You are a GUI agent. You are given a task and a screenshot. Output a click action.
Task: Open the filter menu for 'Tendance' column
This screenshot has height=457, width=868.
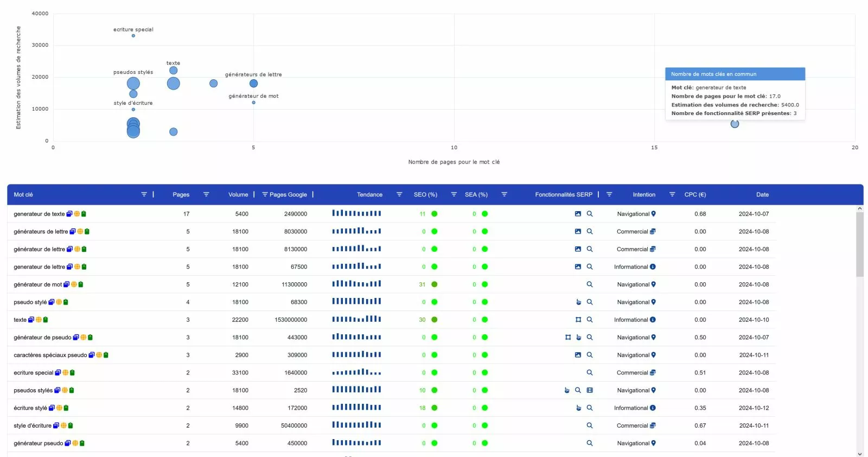(x=399, y=194)
